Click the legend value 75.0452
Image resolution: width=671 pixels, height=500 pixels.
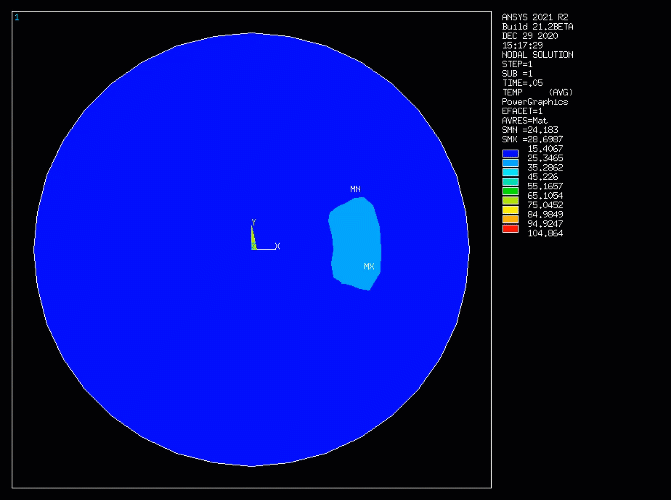tap(545, 205)
